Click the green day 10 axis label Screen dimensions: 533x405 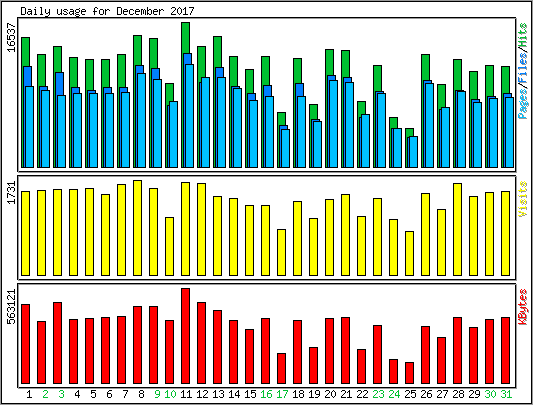[170, 394]
